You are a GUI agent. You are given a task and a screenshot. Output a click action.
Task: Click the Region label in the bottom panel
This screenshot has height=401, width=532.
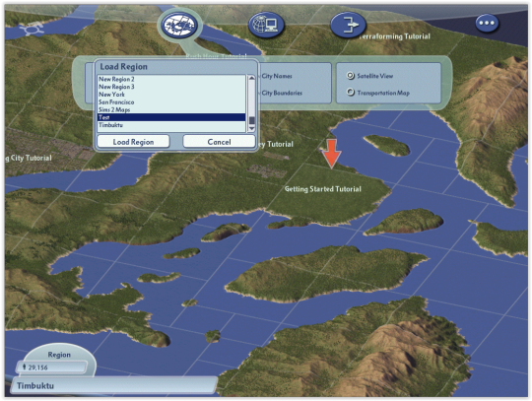(x=59, y=355)
